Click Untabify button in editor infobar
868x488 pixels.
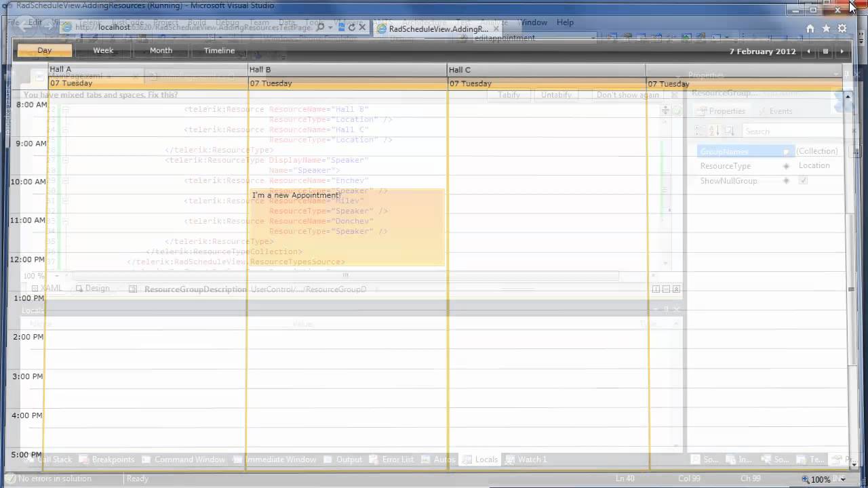(556, 95)
